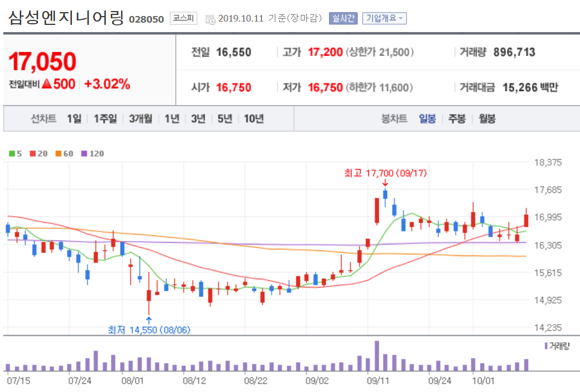Click the 09/11 date axis label
The height and width of the screenshot is (392, 580).
378,380
